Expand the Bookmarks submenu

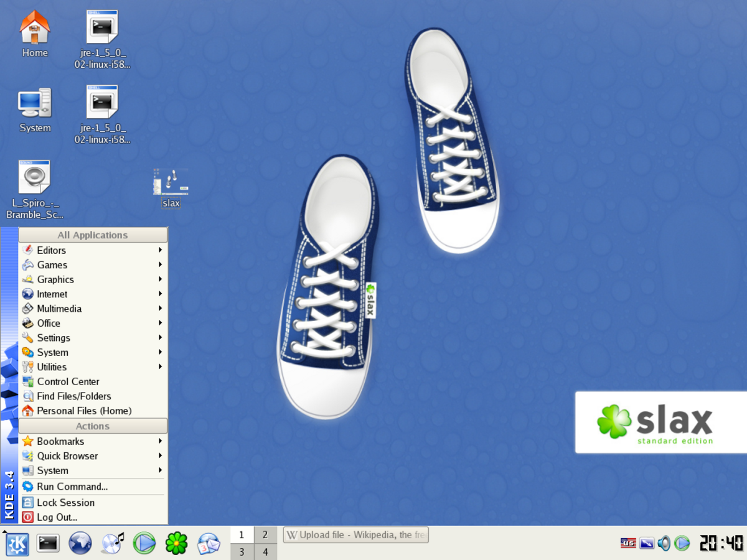[93, 441]
